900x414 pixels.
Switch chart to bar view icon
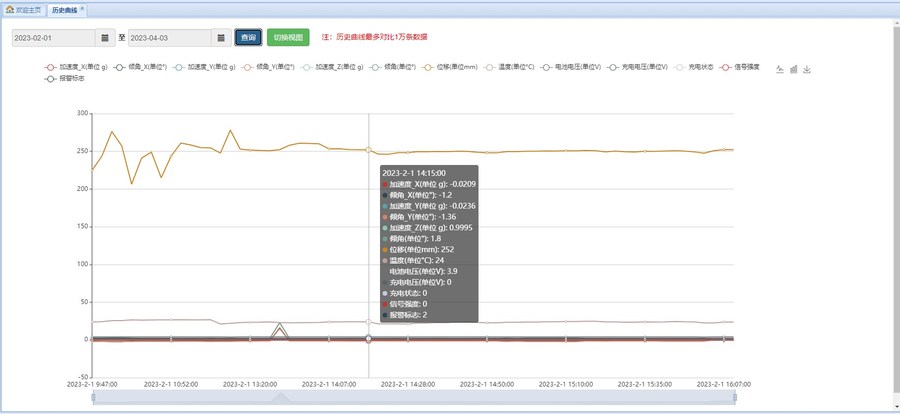pos(794,70)
